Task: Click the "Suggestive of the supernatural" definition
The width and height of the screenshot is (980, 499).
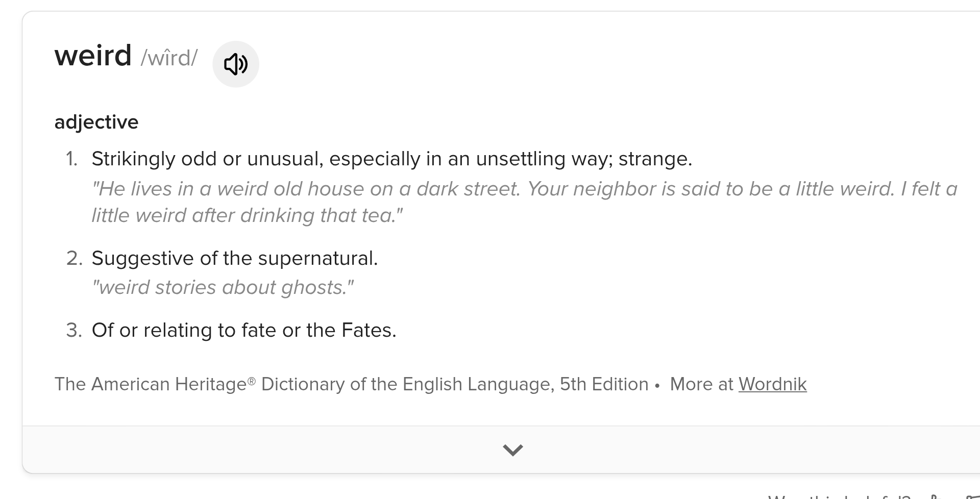Action: click(x=234, y=258)
